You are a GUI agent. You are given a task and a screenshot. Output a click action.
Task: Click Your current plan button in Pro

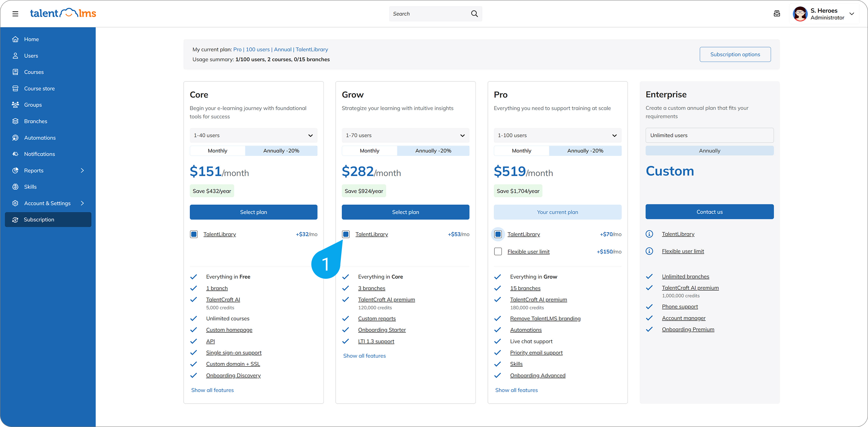(x=558, y=212)
